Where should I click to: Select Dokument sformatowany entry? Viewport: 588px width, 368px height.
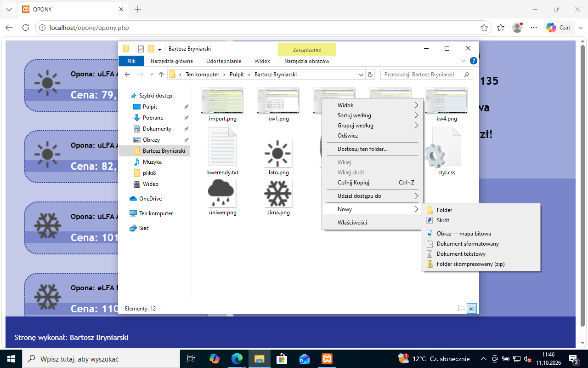[x=481, y=244]
